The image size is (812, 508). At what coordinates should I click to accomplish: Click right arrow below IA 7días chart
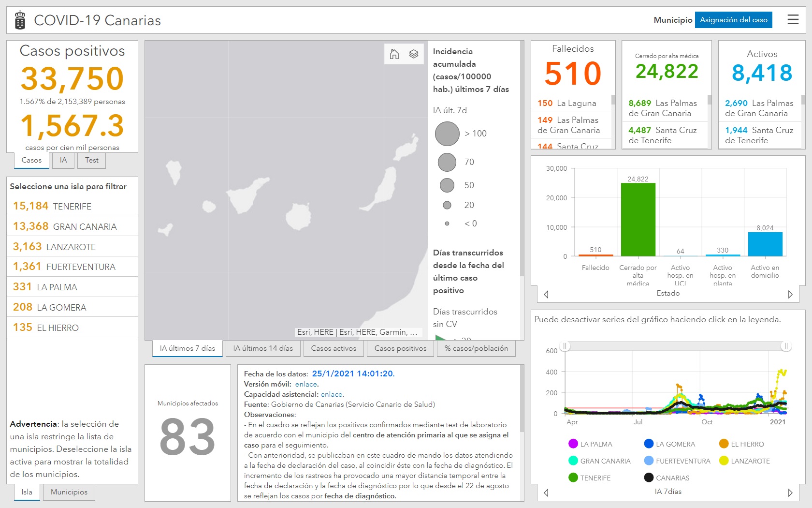790,493
